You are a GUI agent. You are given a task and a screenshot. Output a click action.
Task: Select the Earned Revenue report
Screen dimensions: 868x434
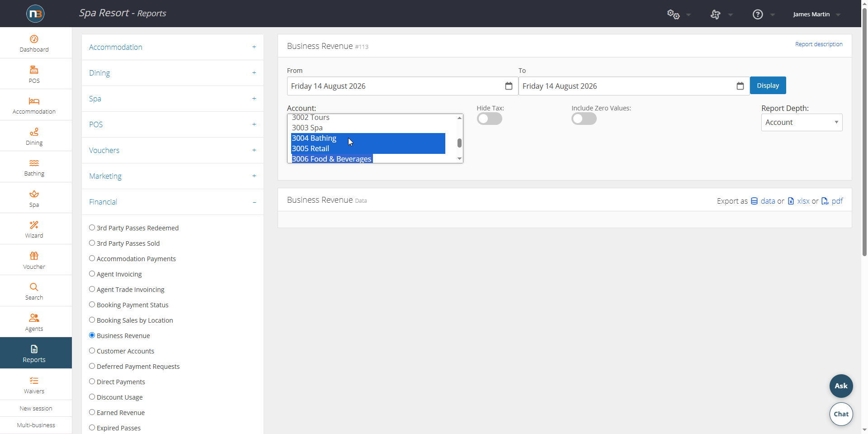92,412
